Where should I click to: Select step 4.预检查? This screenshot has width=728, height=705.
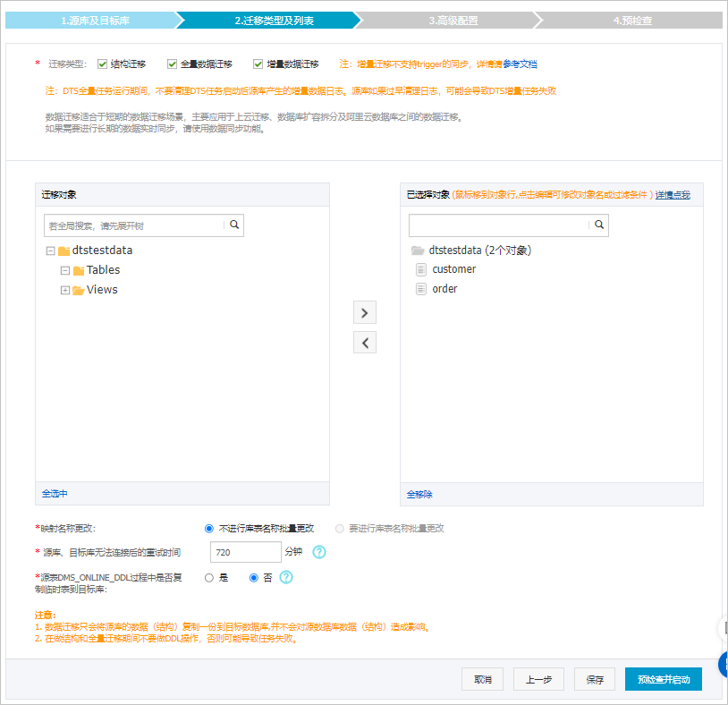632,21
